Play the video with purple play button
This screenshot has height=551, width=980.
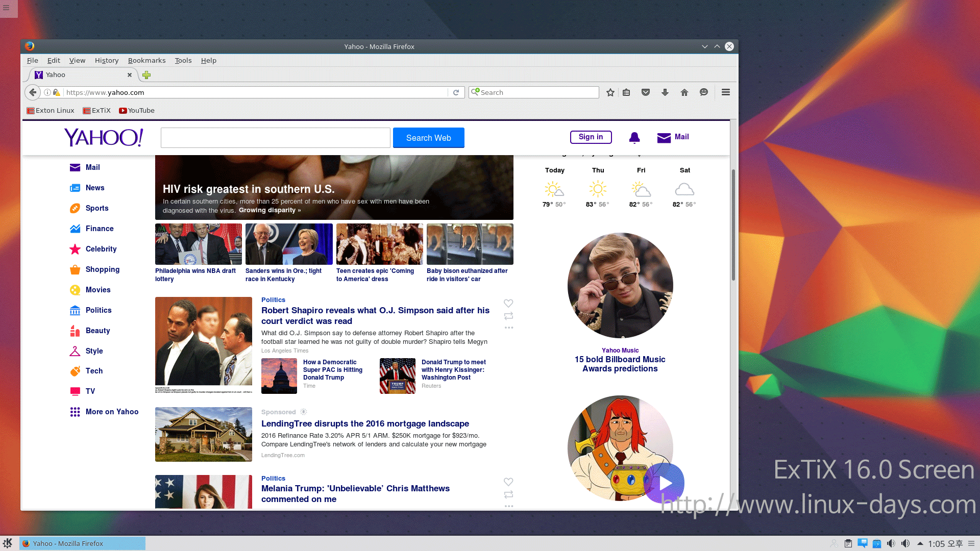point(664,483)
